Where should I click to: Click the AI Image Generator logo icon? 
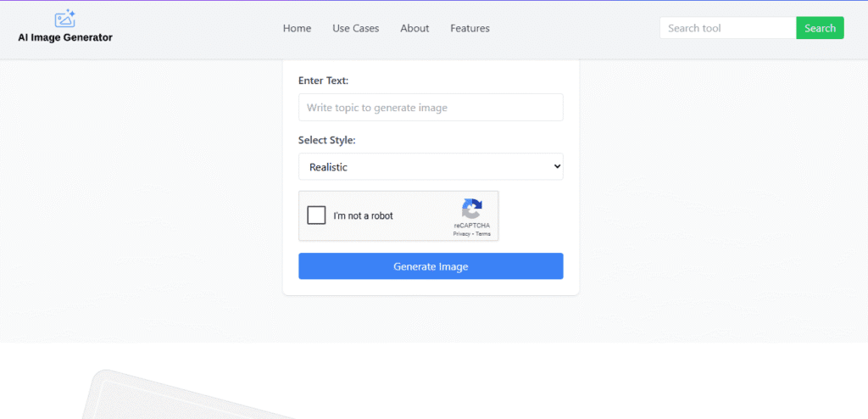click(x=64, y=19)
